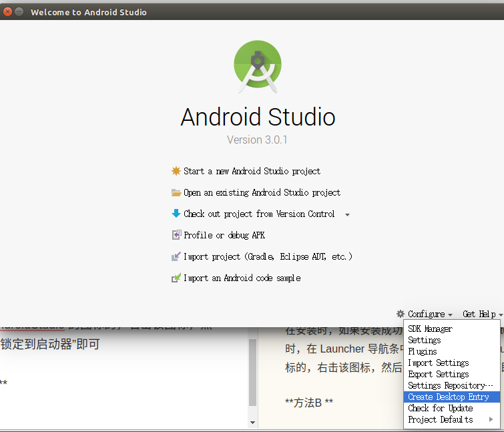The image size is (504, 432).
Task: Click the scrollbar down arrow in background editor
Action: pos(252,423)
